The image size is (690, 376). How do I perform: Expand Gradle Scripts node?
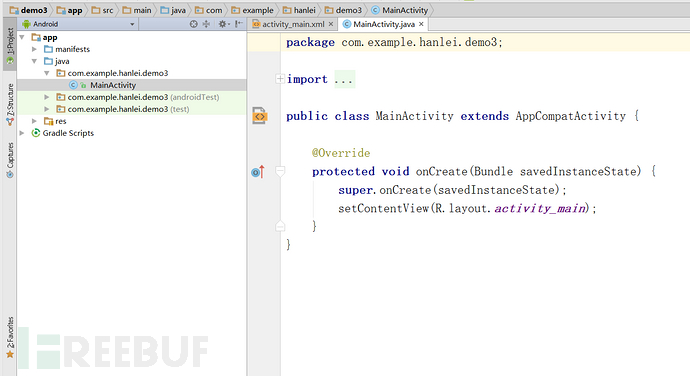(x=22, y=133)
